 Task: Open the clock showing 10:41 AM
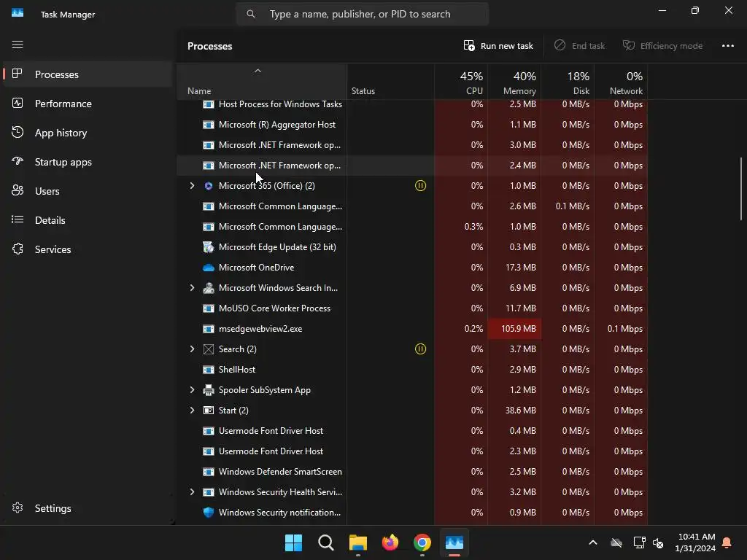point(695,542)
